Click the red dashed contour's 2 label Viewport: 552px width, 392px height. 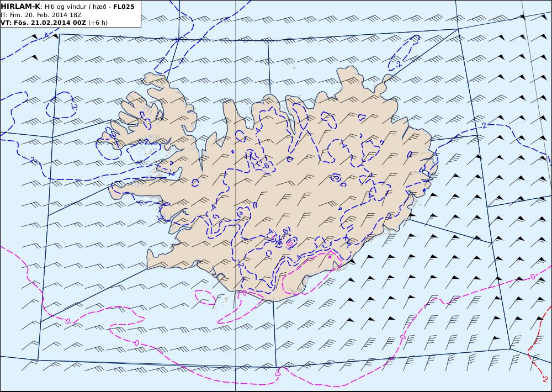(x=545, y=380)
